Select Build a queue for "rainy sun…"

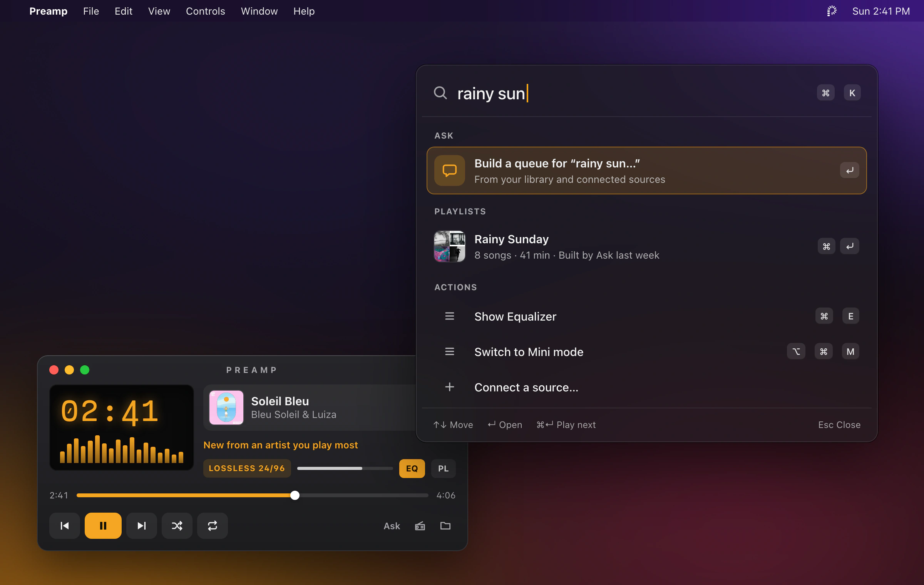click(647, 170)
